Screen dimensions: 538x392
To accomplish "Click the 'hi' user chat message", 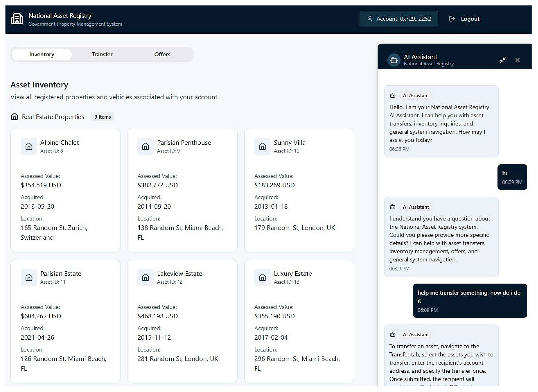I will (x=512, y=177).
